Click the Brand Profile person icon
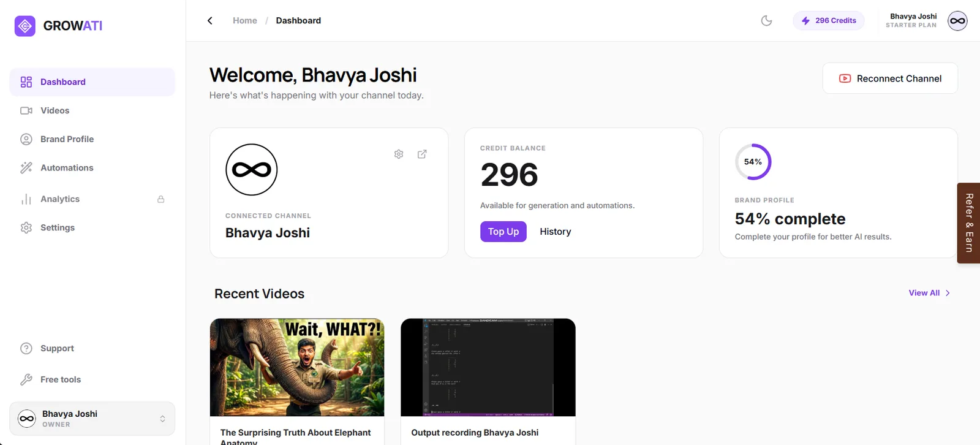The image size is (980, 445). 26,139
